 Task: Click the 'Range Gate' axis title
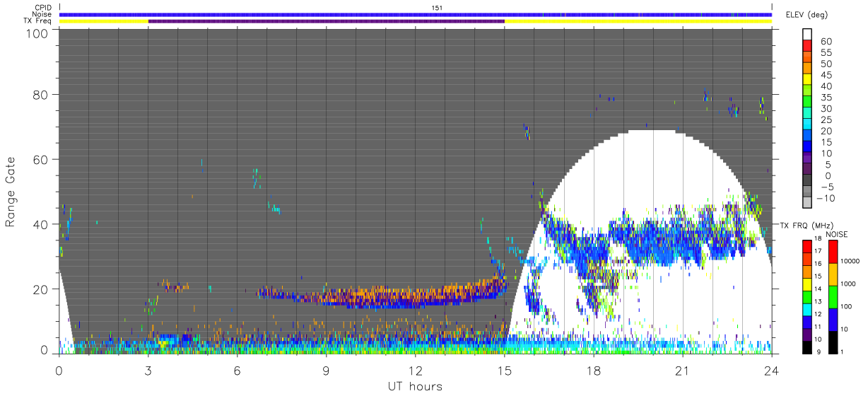pos(11,192)
